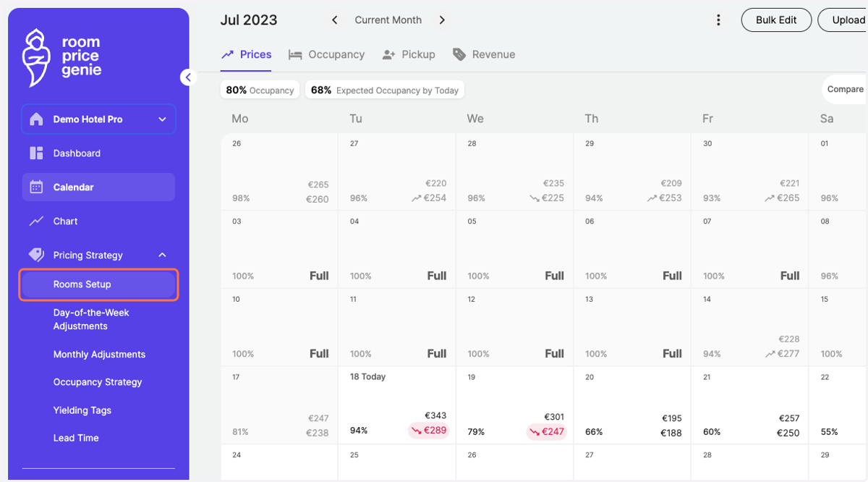The height and width of the screenshot is (482, 868).
Task: Click the Bulk Edit button
Action: [x=776, y=20]
